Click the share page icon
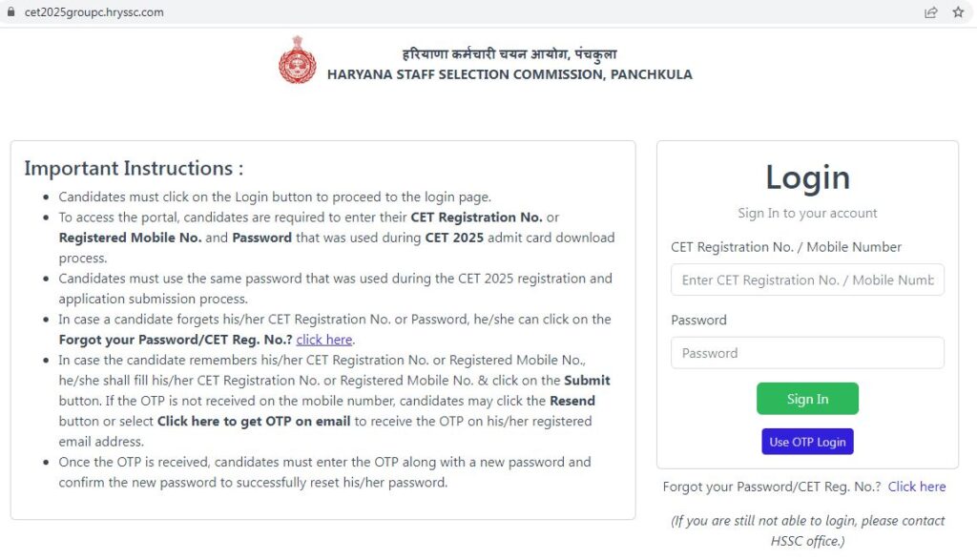 click(931, 12)
